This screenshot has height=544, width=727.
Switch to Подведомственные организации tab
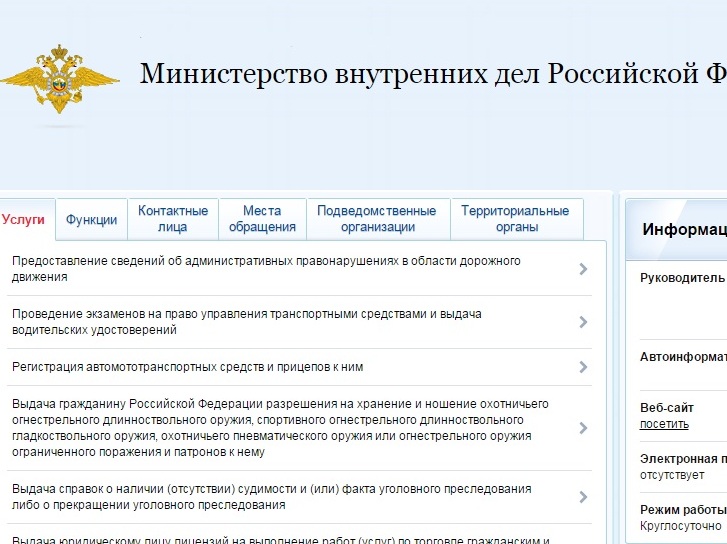(x=376, y=219)
